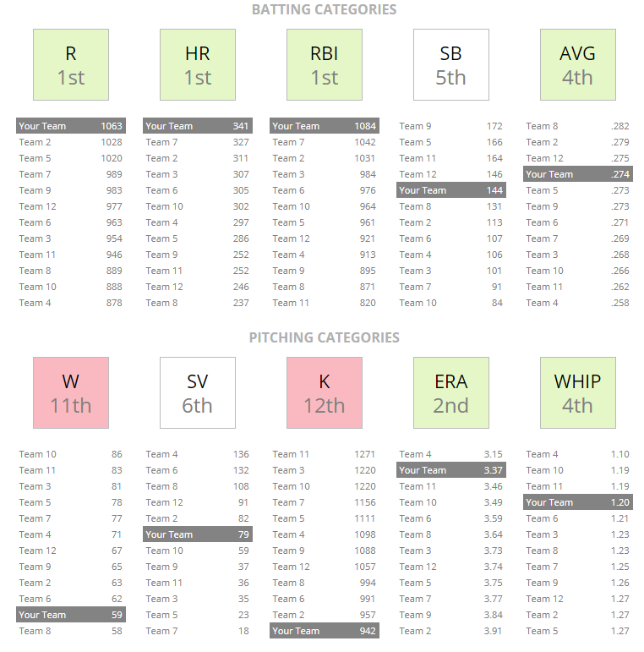Open the WHIP 4th category tile
Screen dimensions: 644x652
click(578, 393)
